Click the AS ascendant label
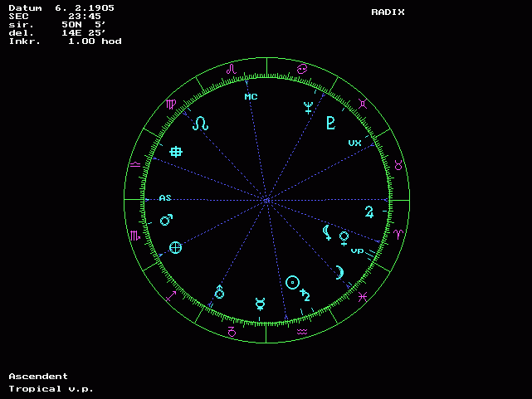Screen dimensions: 532x399 click(165, 198)
